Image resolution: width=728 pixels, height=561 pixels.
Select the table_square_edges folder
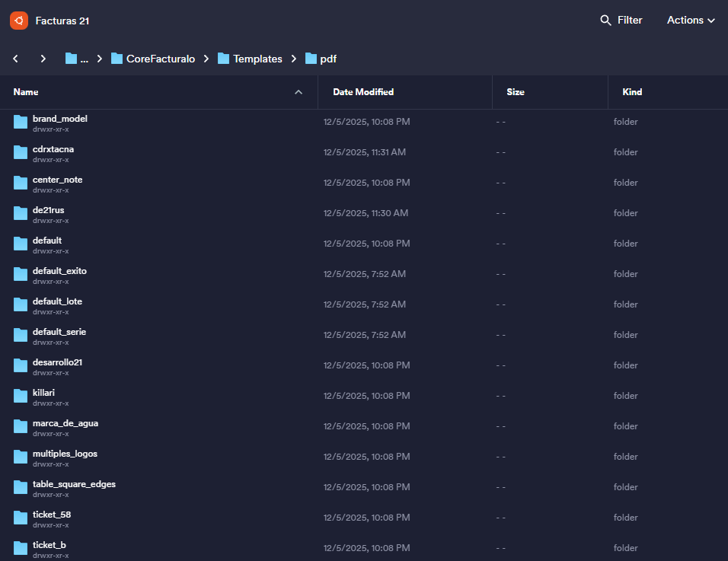point(74,484)
